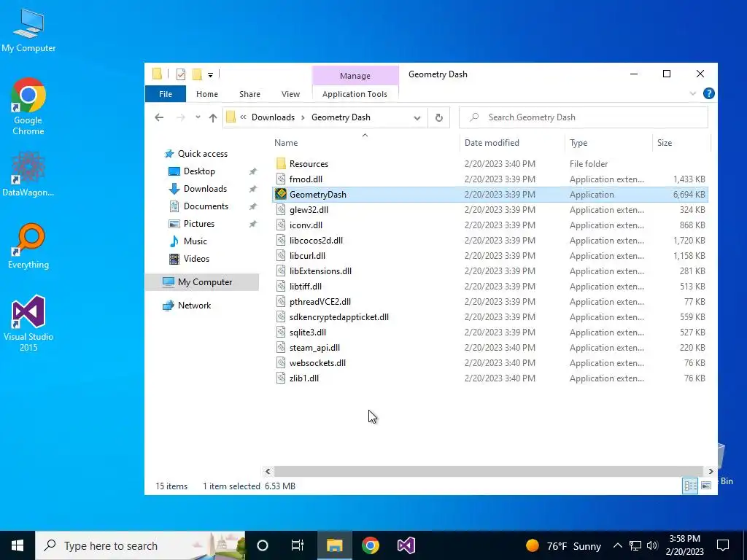Click the Search Geometry Dash field

click(583, 117)
